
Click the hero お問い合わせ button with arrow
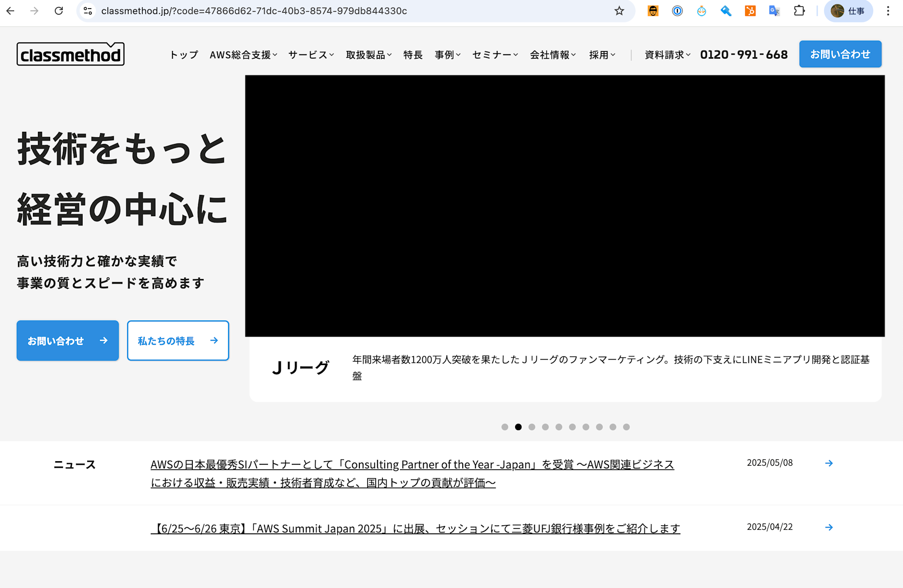[x=68, y=341]
